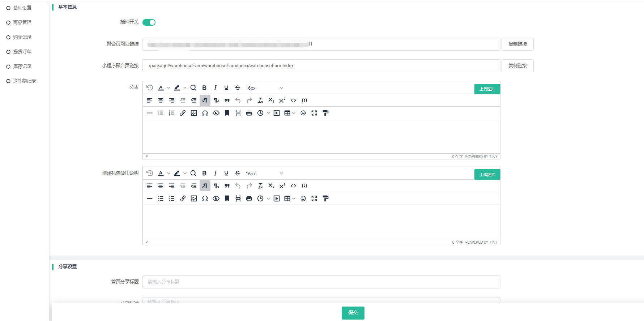
Task: Open 基础设置 in the sidebar
Action: [22, 8]
